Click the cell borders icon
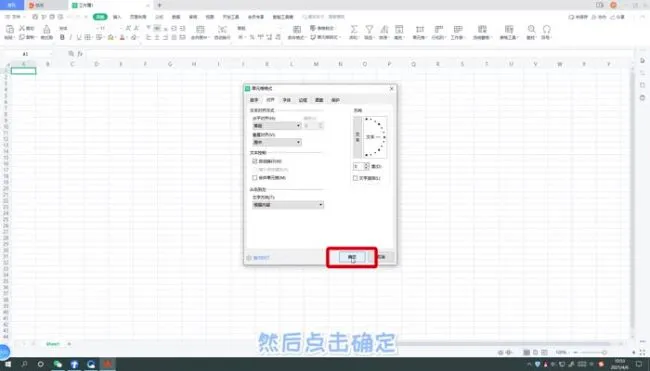The width and height of the screenshot is (650, 371). 87,37
